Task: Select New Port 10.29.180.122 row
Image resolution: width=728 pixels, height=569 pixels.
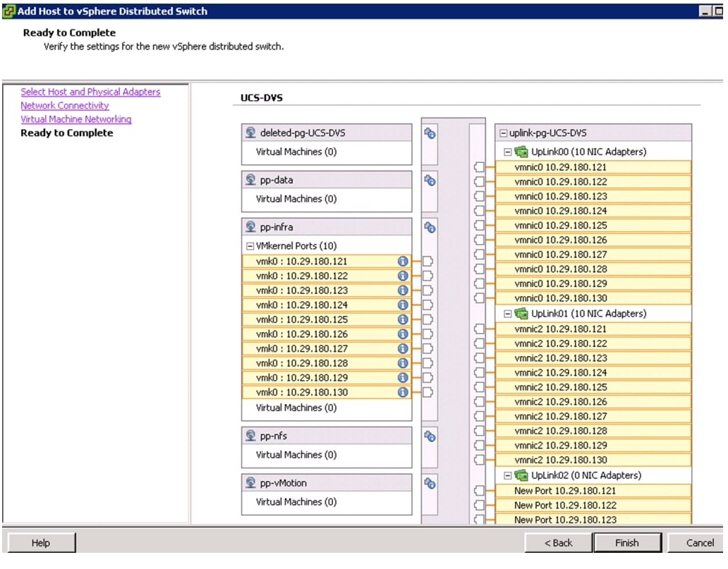Action: pyautogui.click(x=593, y=506)
